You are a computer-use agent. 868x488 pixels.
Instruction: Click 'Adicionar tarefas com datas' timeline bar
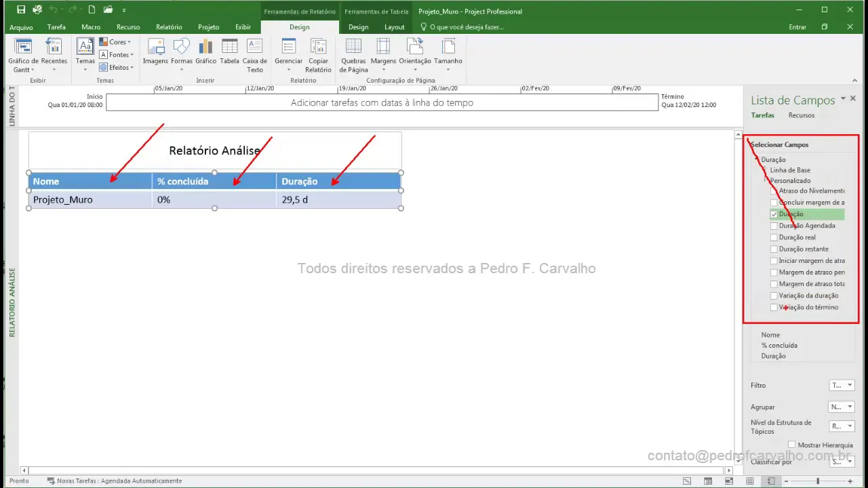coord(382,102)
